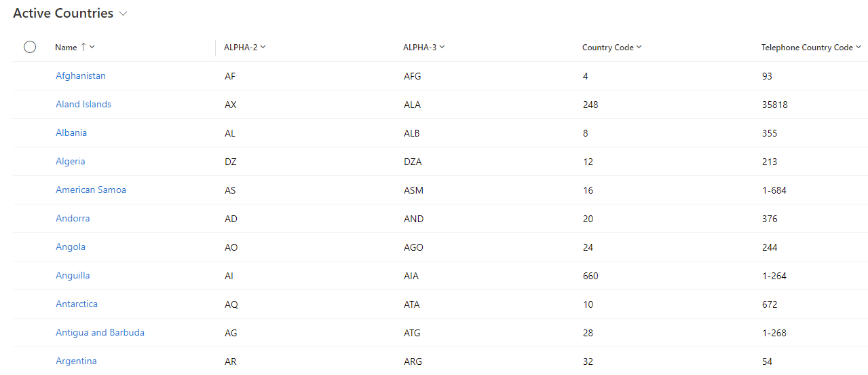Expand the Name column header dropdown chevron
This screenshot has height=375, width=868.
coord(92,47)
